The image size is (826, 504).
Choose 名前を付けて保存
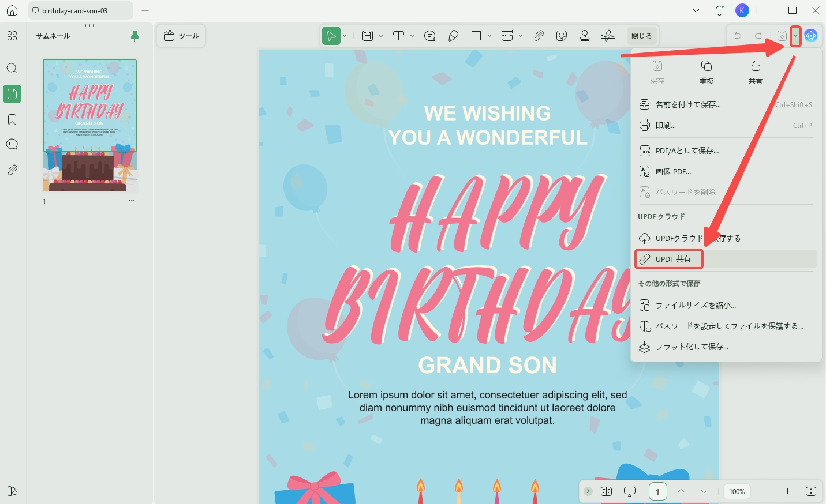click(726, 104)
